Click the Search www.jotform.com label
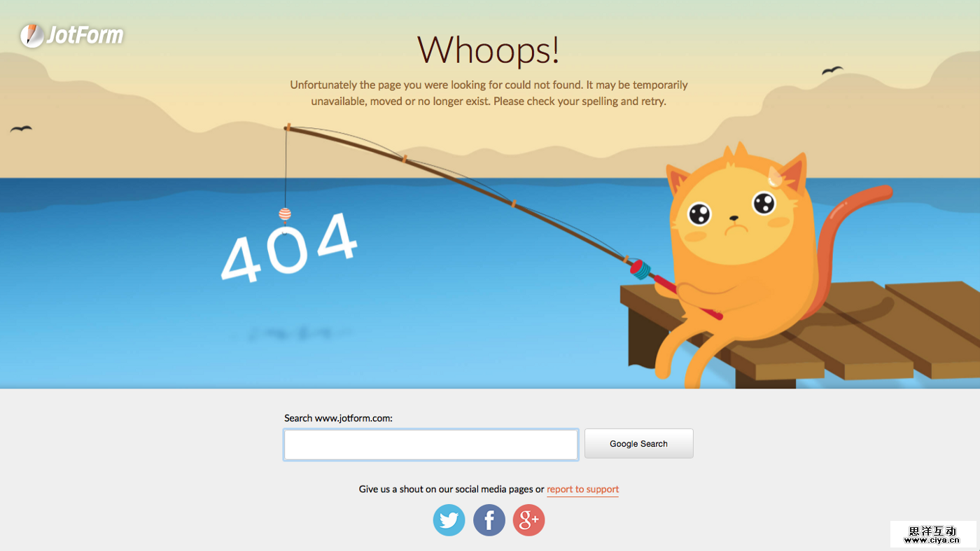 pos(338,418)
